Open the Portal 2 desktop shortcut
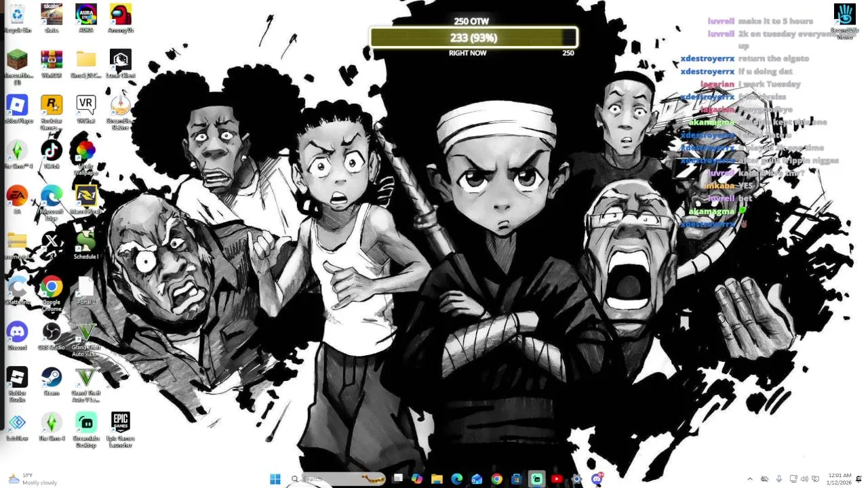 pyautogui.click(x=86, y=291)
